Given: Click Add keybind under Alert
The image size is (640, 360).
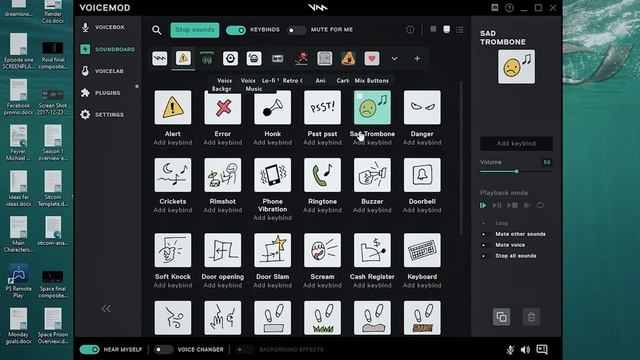Looking at the screenshot, I should [x=173, y=142].
